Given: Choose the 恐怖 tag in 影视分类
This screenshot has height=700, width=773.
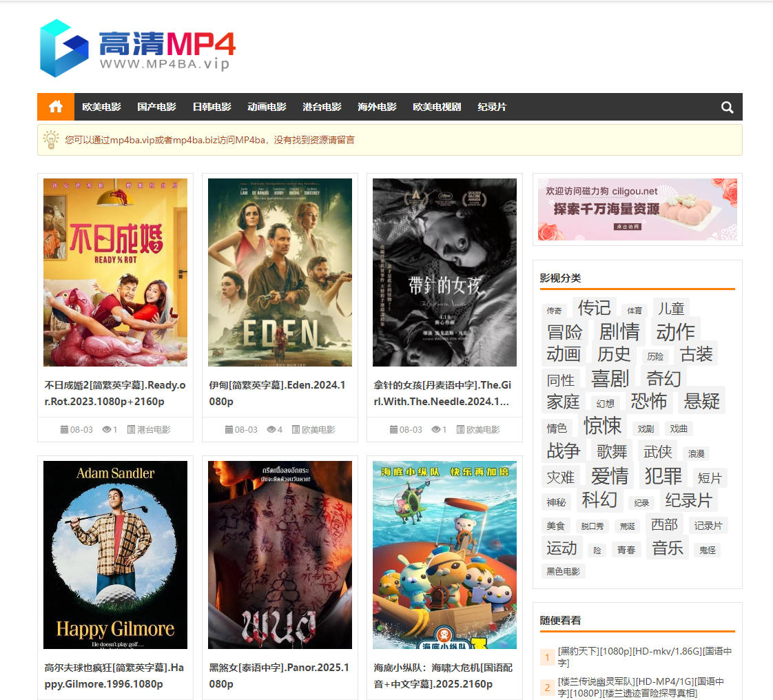Looking at the screenshot, I should click(x=648, y=400).
